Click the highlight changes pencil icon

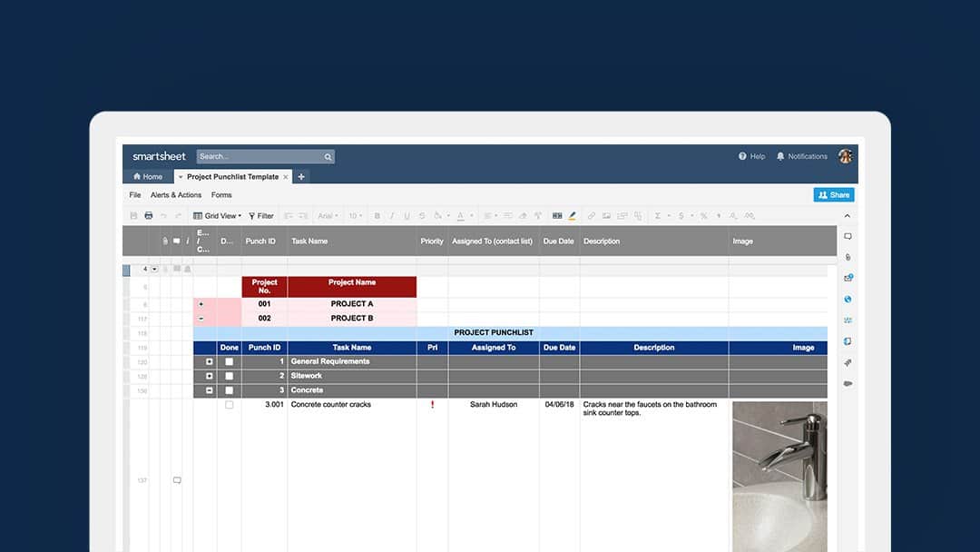[x=572, y=216]
